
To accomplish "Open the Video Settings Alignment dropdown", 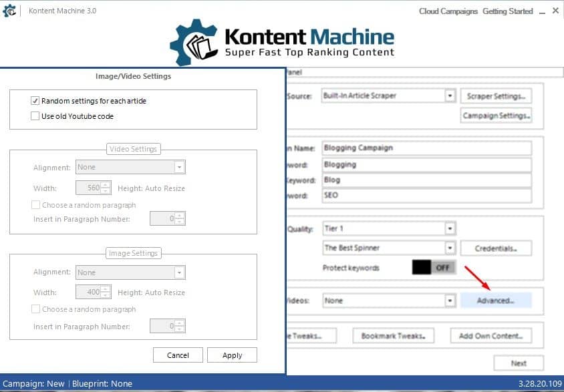I will click(x=179, y=167).
